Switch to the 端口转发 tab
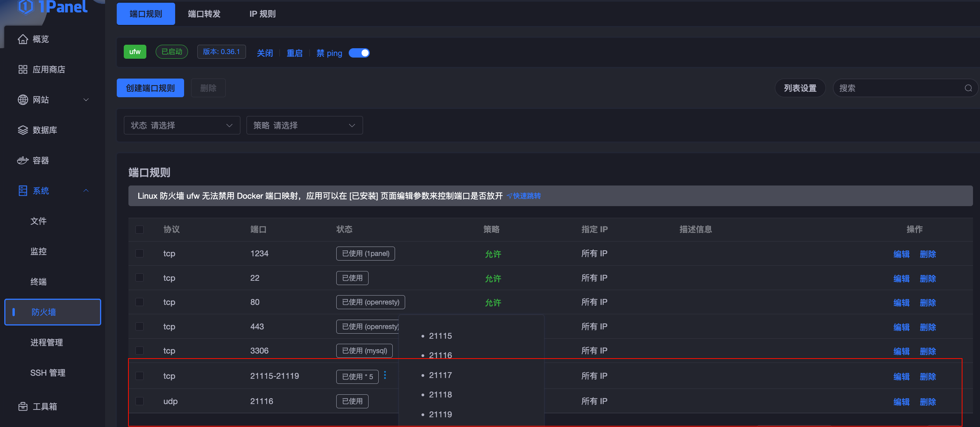The image size is (980, 427). 204,14
